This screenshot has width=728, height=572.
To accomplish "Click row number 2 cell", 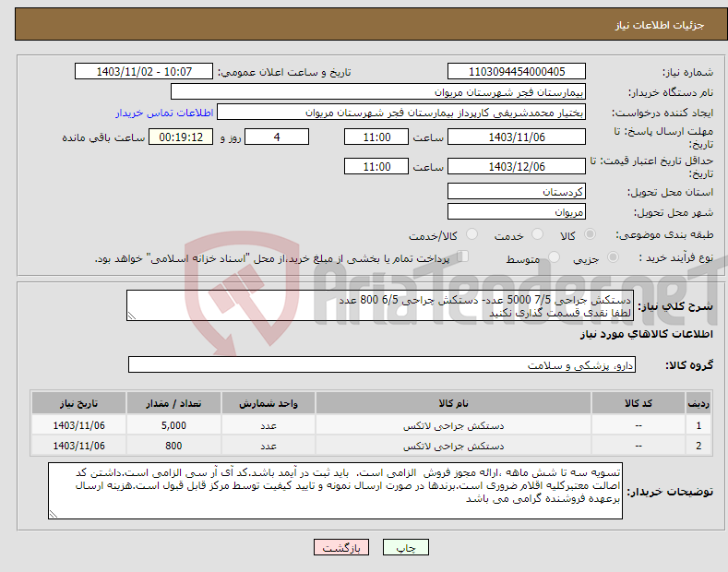I will click(x=698, y=446).
